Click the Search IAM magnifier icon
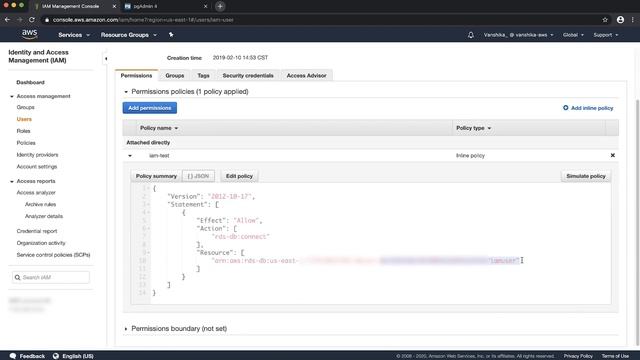Viewport: 640px width, 360px height. click(18, 277)
